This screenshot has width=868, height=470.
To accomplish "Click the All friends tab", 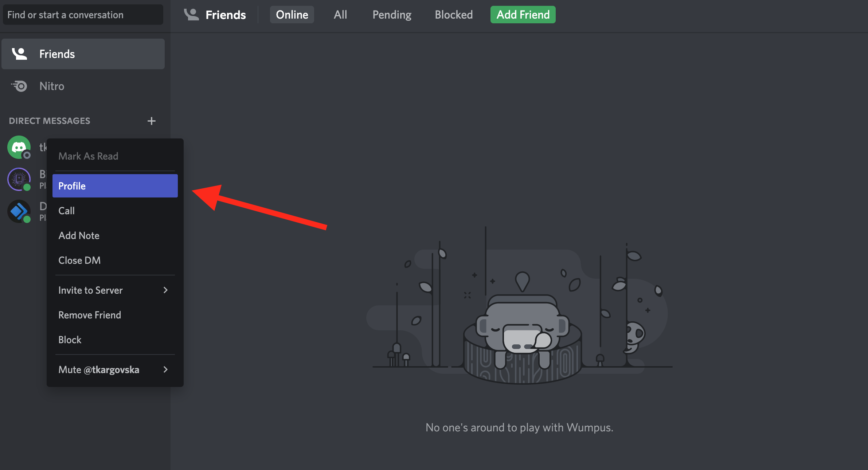I will (x=340, y=15).
